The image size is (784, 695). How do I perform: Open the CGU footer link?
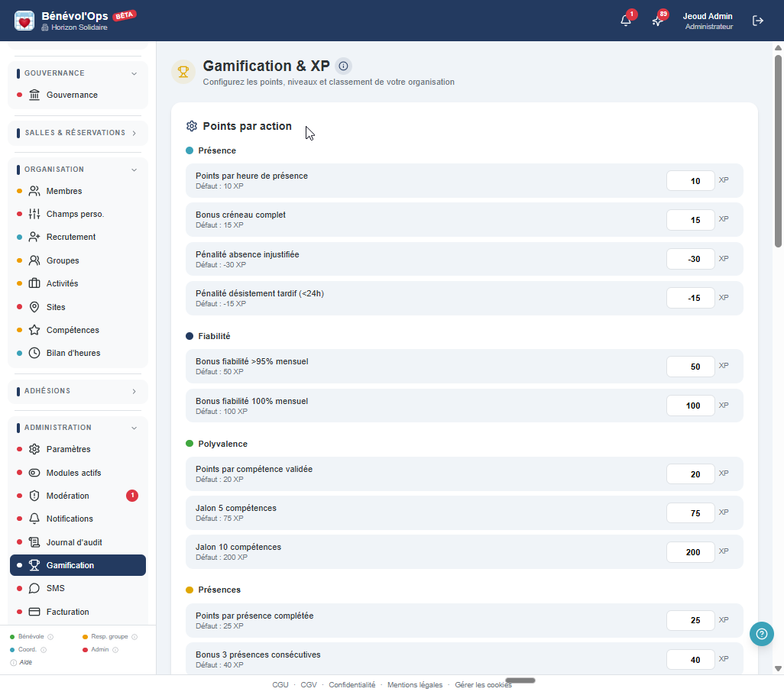pos(280,684)
